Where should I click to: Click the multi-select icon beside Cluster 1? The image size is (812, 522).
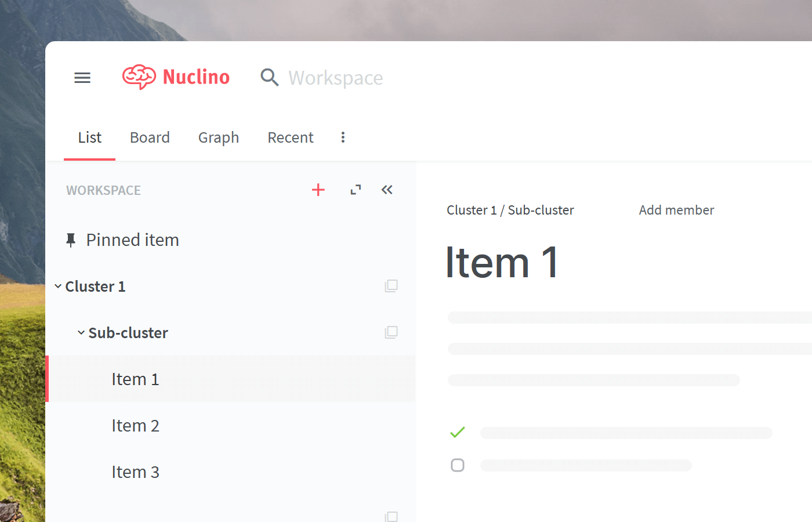(x=391, y=286)
